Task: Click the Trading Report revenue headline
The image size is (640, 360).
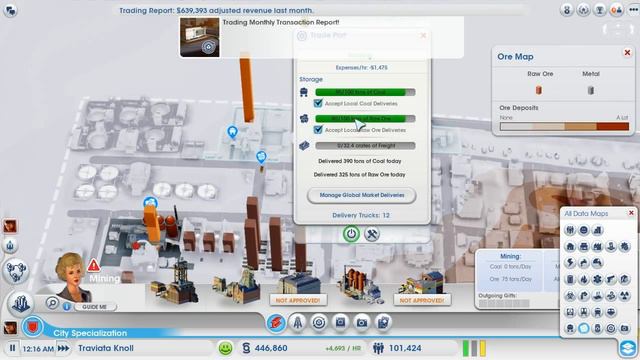Action: coord(217,10)
